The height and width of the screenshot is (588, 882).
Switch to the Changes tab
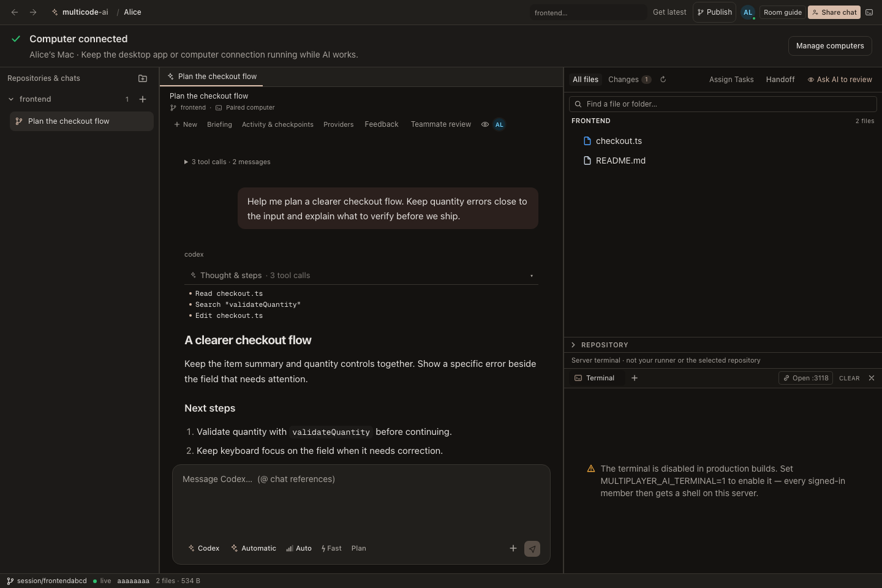629,80
